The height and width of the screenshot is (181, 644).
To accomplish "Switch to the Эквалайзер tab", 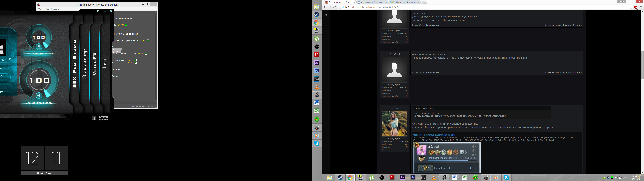I will (85, 64).
